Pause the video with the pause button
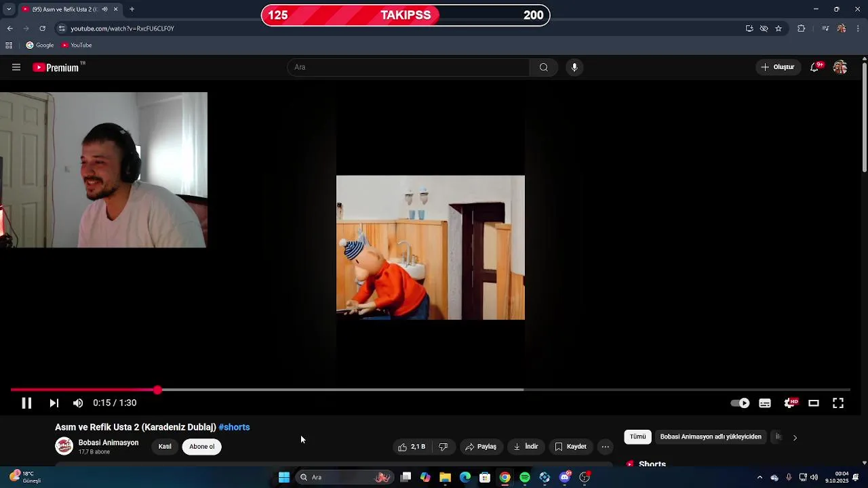This screenshot has width=868, height=488. [x=26, y=403]
